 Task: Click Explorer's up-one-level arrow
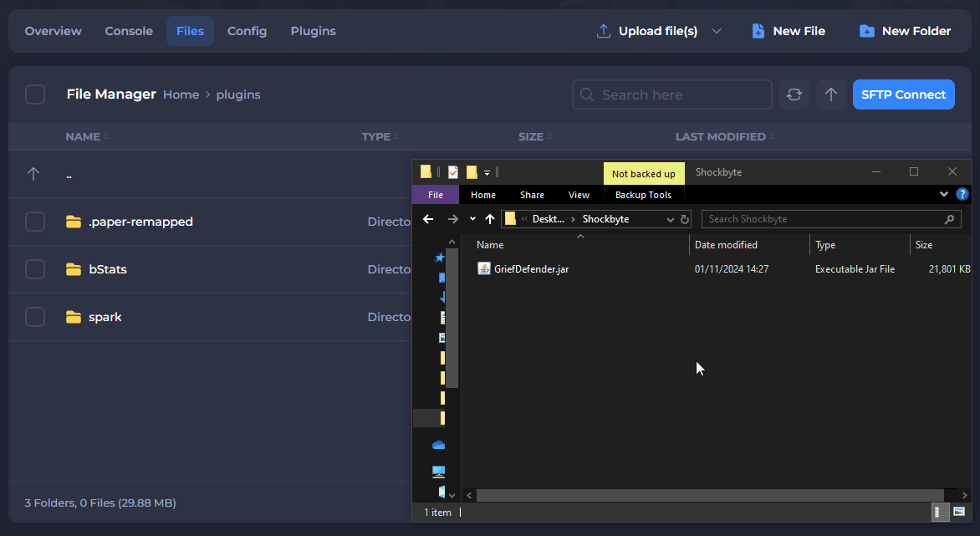pos(490,219)
